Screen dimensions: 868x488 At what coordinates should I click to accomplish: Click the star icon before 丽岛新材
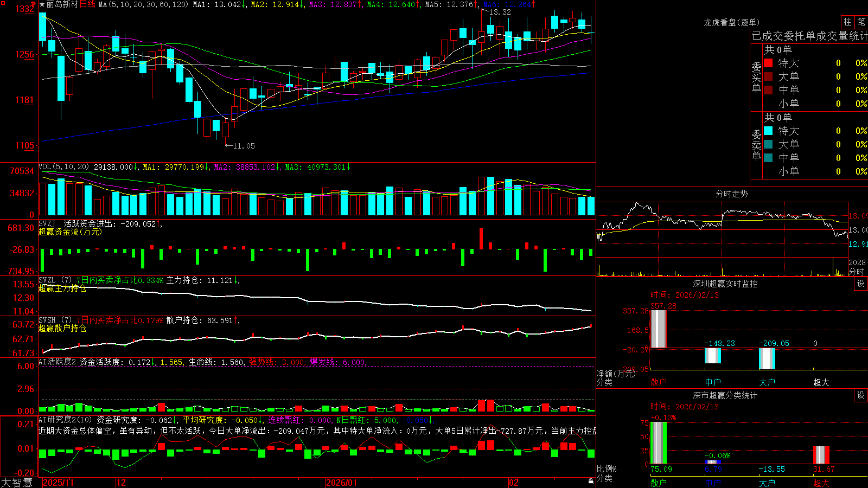[x=42, y=4]
